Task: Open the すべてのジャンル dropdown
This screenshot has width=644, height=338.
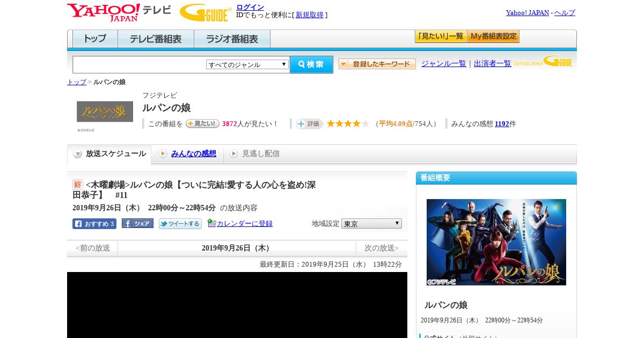Action: [247, 64]
